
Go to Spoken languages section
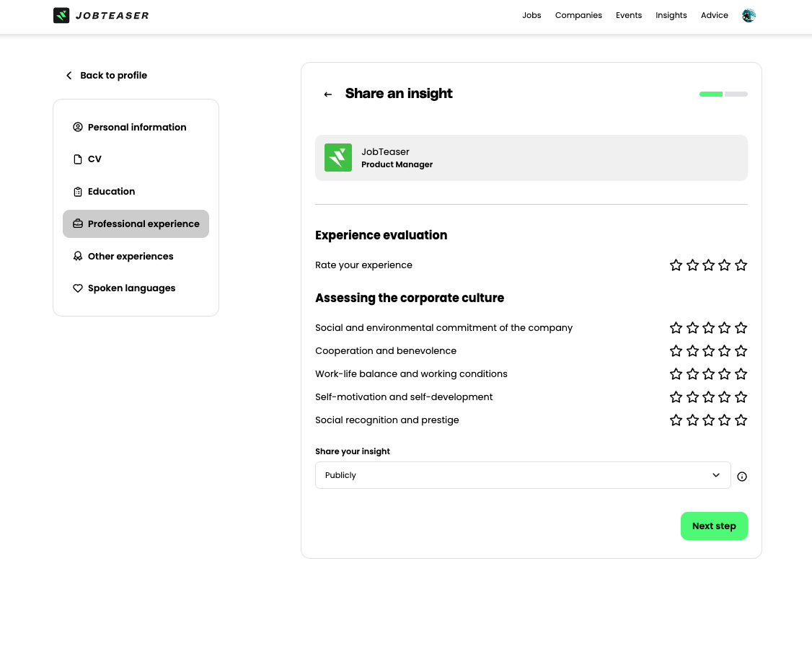(x=136, y=288)
